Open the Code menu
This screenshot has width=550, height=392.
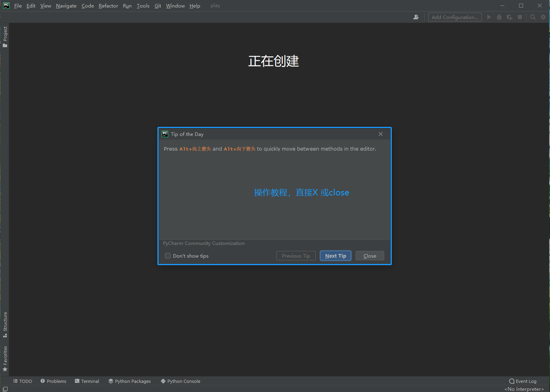pos(88,6)
